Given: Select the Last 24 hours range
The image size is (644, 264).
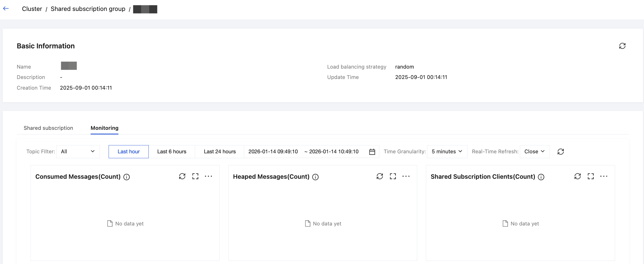Looking at the screenshot, I should (220, 152).
